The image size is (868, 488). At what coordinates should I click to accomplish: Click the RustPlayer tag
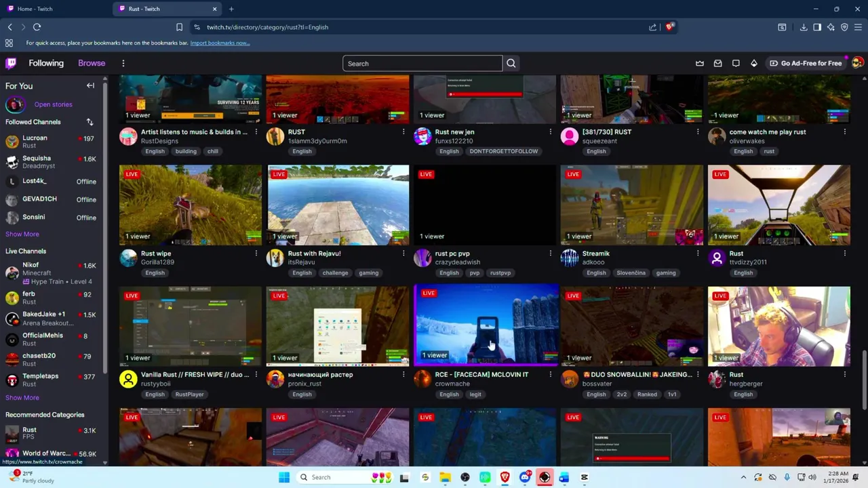click(x=189, y=394)
